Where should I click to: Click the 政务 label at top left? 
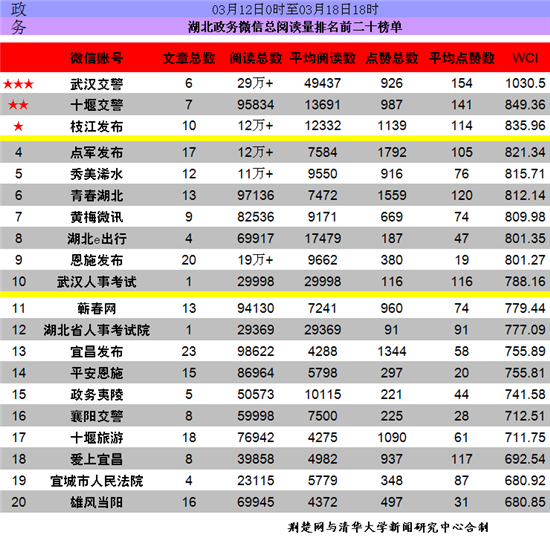coord(18,18)
